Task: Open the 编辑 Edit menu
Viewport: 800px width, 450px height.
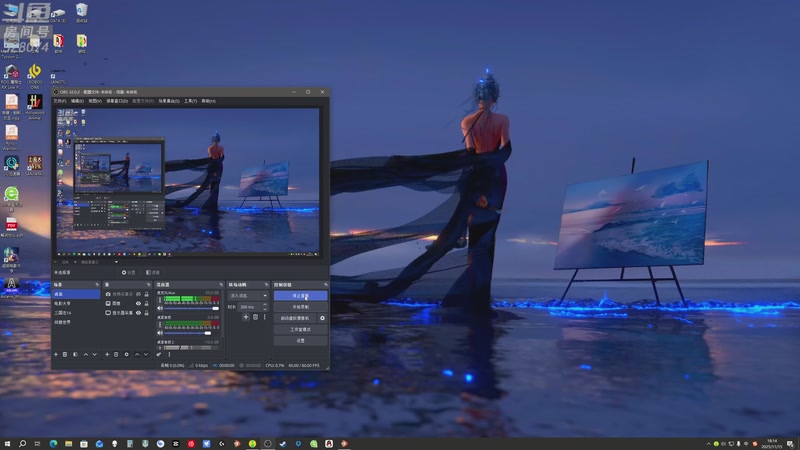Action: [77, 101]
